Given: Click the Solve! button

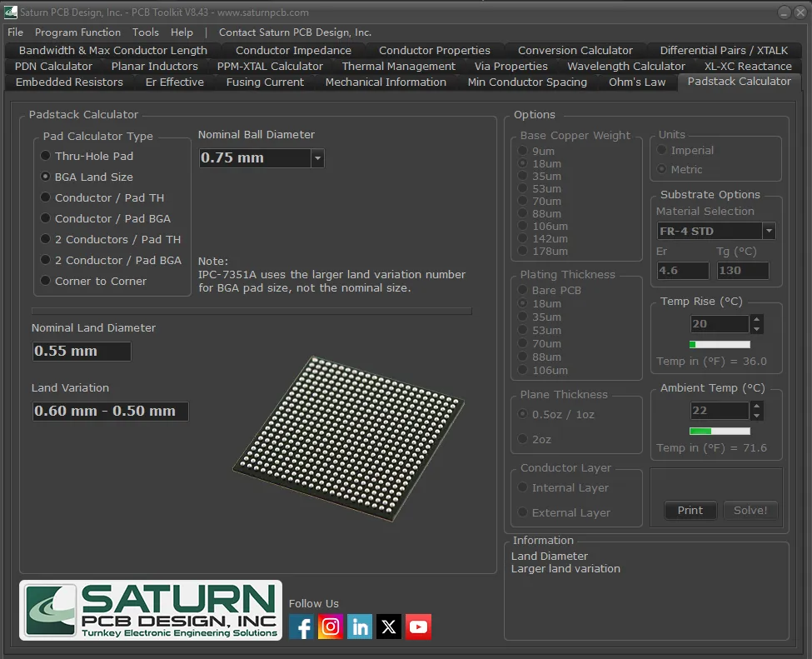Looking at the screenshot, I should click(x=750, y=511).
